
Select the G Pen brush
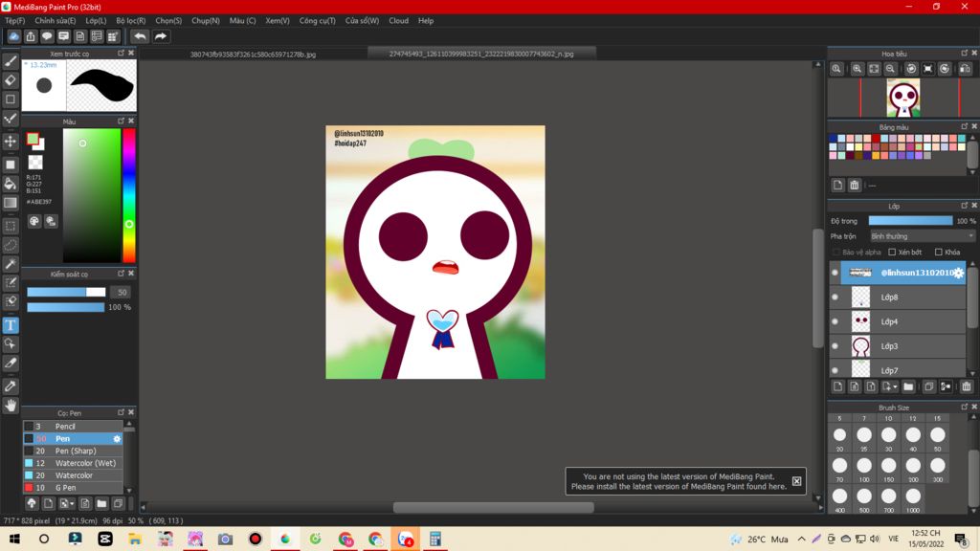coord(73,487)
